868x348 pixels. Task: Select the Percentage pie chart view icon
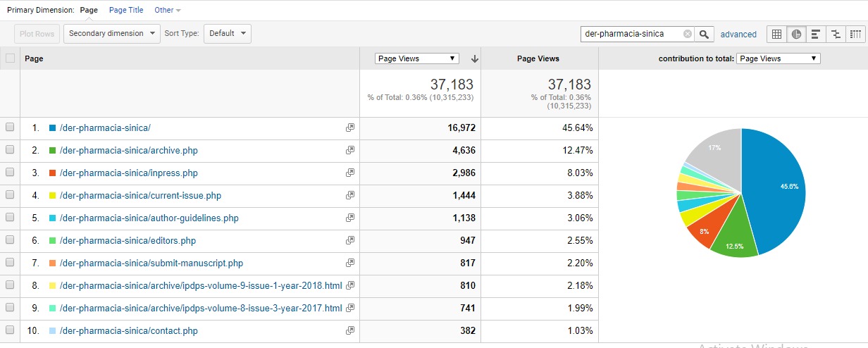pos(796,34)
